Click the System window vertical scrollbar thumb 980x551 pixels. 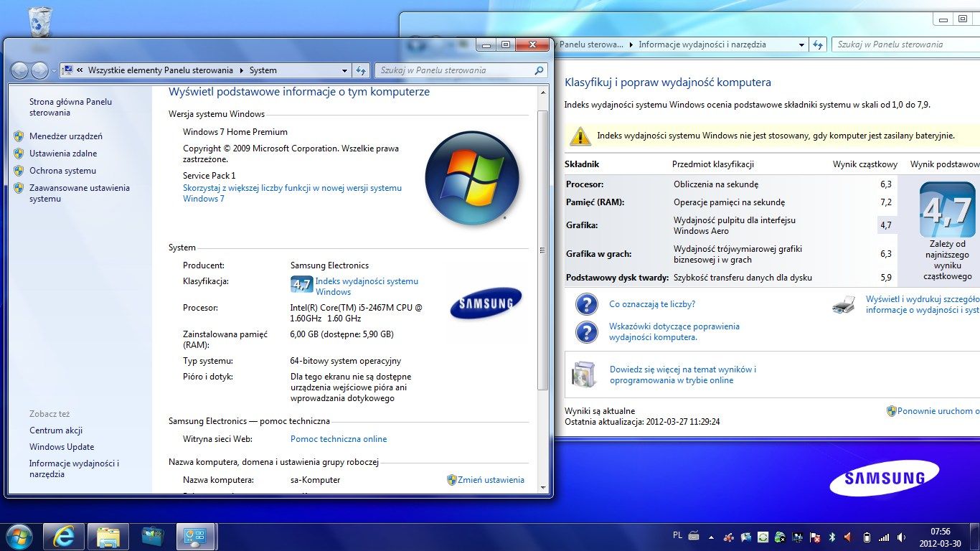tap(543, 250)
